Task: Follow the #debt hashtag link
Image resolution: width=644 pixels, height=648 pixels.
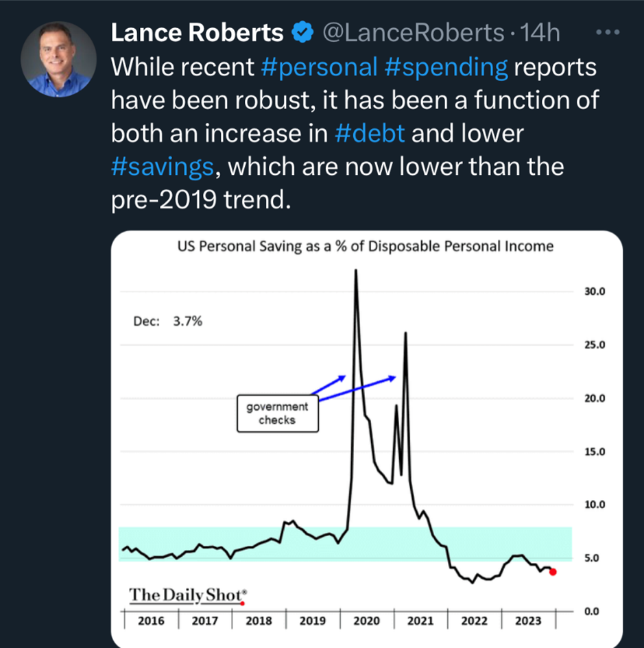Action: (370, 133)
